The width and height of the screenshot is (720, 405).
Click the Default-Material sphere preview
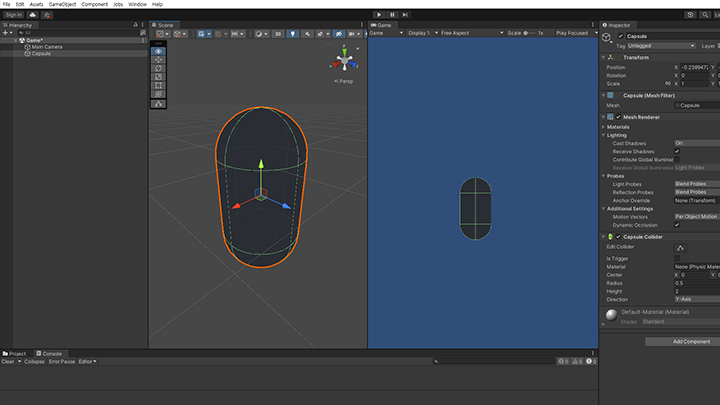pyautogui.click(x=612, y=315)
